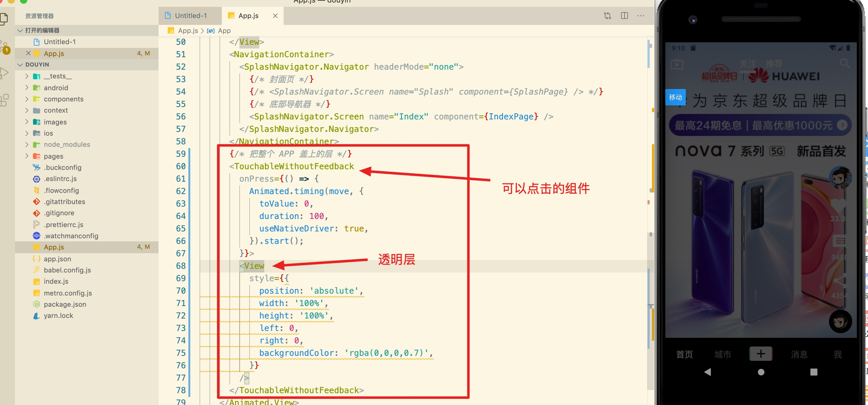Open the .prettierrc.js file

point(87,224)
